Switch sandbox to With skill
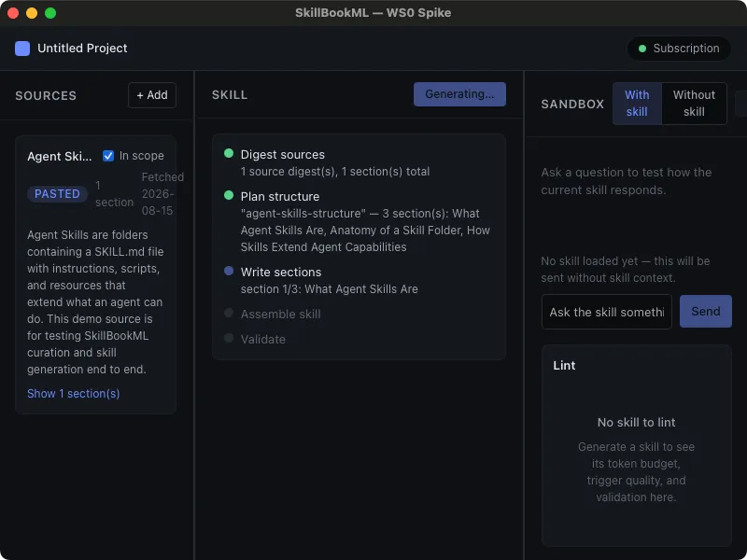Image resolution: width=747 pixels, height=560 pixels. pyautogui.click(x=637, y=104)
